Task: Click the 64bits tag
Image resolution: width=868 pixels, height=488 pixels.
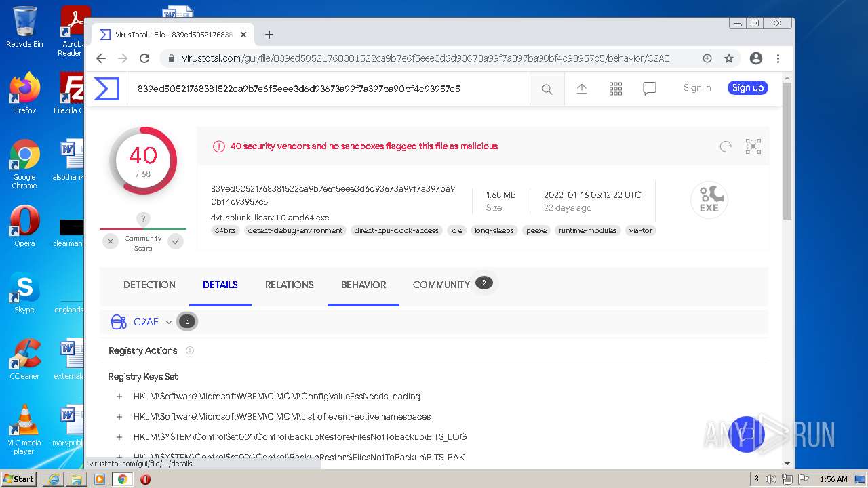Action: [225, 230]
